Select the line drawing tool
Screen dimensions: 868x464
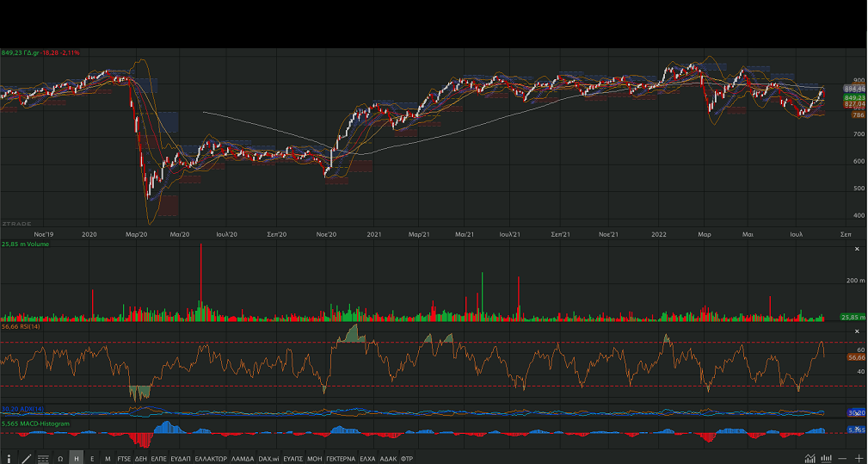pyautogui.click(x=27, y=458)
